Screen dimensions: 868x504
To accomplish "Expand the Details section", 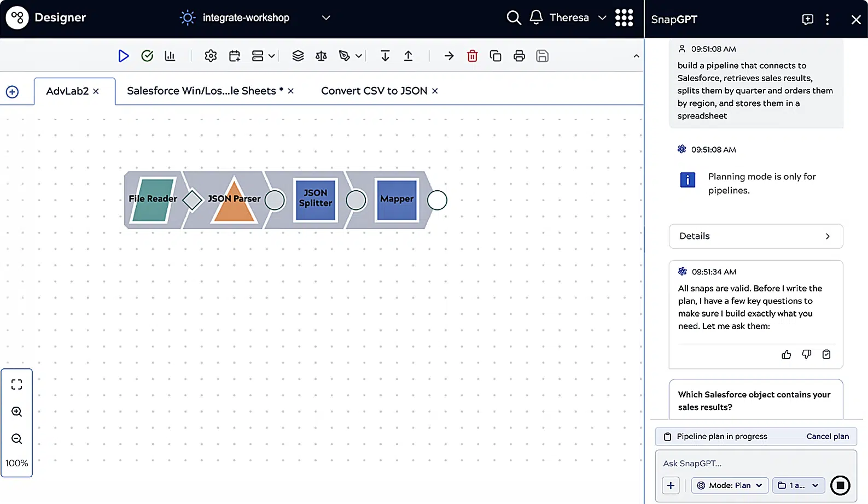I will 755,236.
